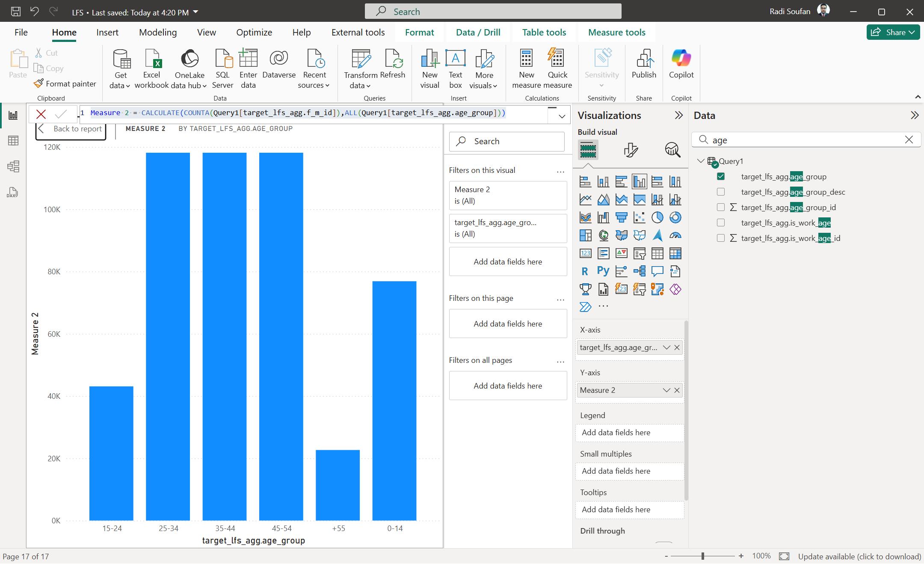Open the Measure 2 Y-axis dropdown arrow
The width and height of the screenshot is (924, 564).
point(666,390)
